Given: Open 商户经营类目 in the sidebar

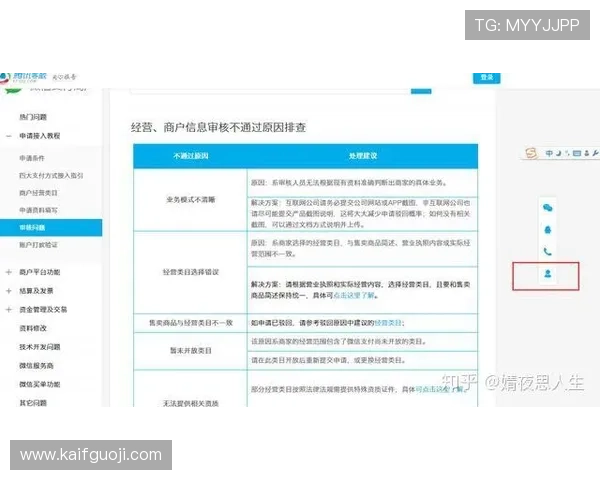Looking at the screenshot, I should click(38, 193).
